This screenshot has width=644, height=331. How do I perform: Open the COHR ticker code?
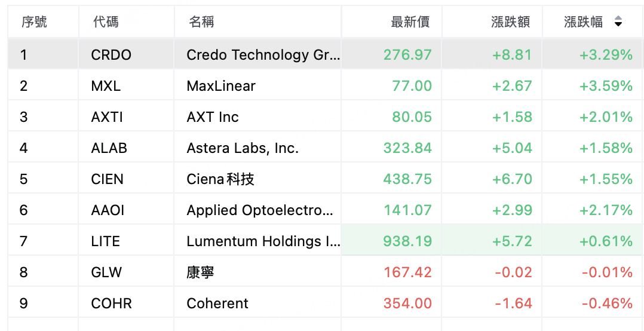point(111,304)
